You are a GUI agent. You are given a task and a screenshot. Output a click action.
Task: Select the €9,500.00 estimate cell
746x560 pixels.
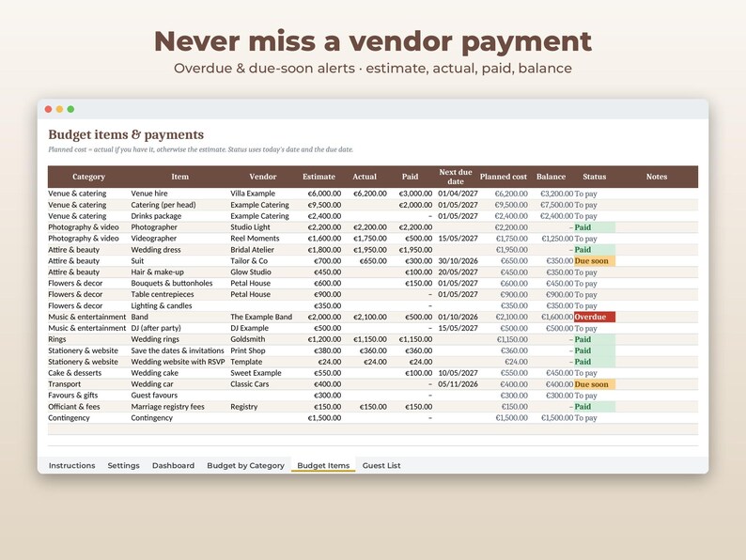324,205
